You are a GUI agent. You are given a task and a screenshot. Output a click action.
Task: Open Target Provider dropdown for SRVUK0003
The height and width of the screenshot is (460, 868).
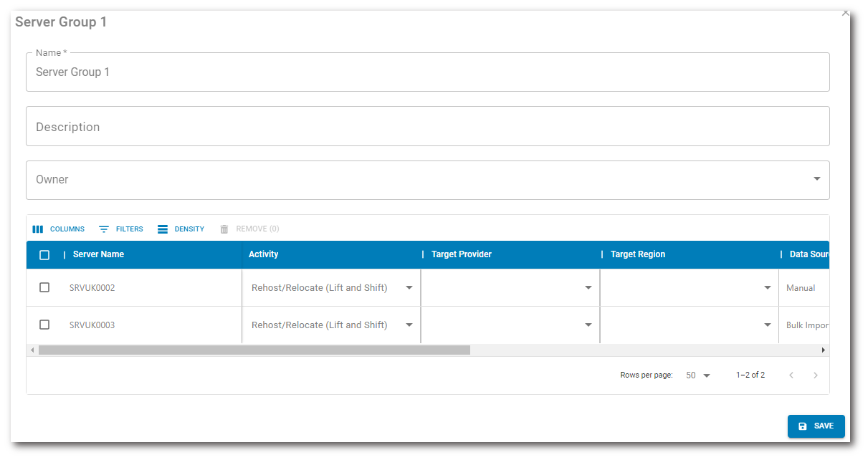[588, 325]
